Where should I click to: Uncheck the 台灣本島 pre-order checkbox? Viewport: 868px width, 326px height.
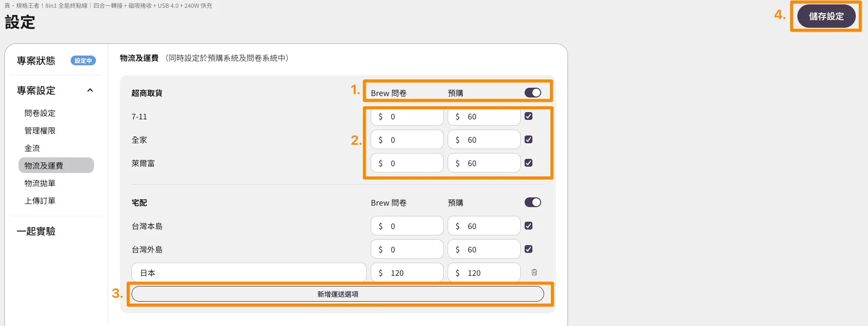point(528,226)
